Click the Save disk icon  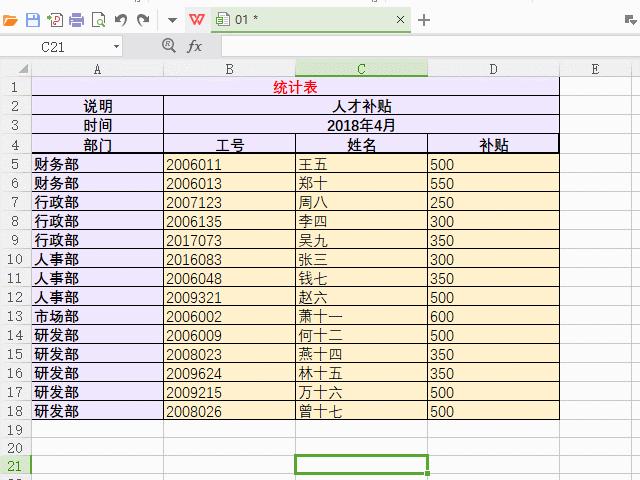coord(33,20)
